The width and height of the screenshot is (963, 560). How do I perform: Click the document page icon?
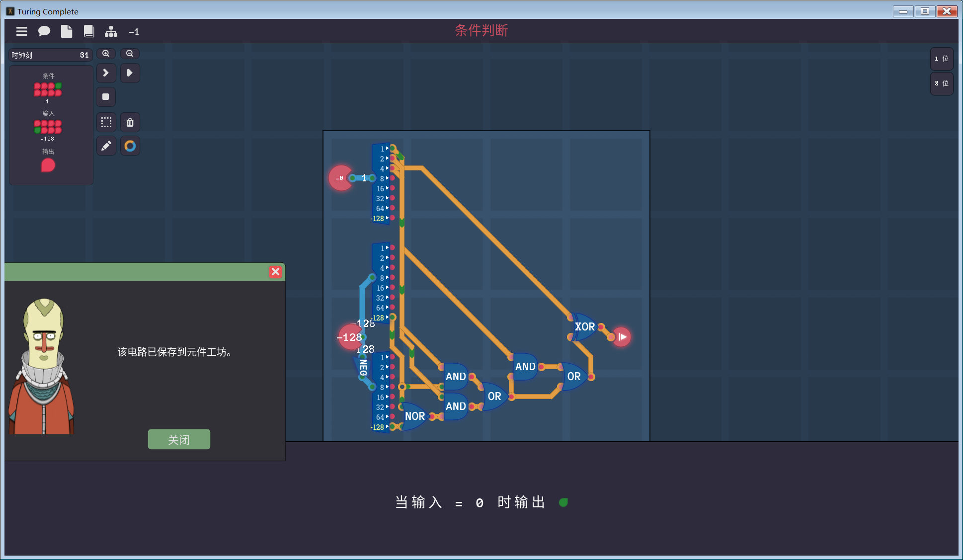(67, 32)
